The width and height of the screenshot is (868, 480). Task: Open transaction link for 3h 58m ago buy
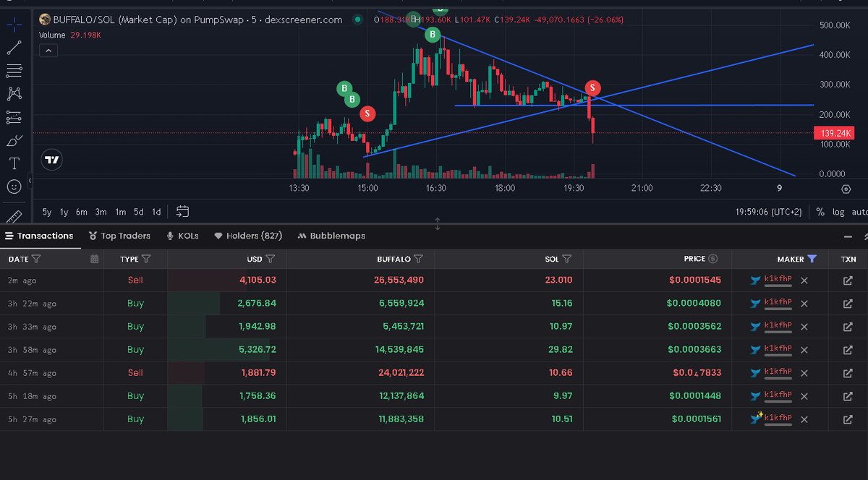click(x=848, y=349)
